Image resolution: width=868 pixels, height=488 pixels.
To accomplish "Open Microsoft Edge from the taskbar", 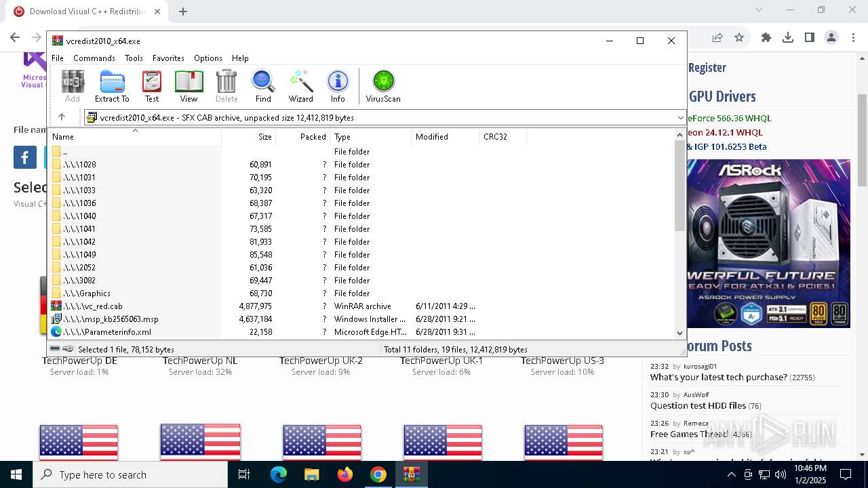I will [279, 474].
